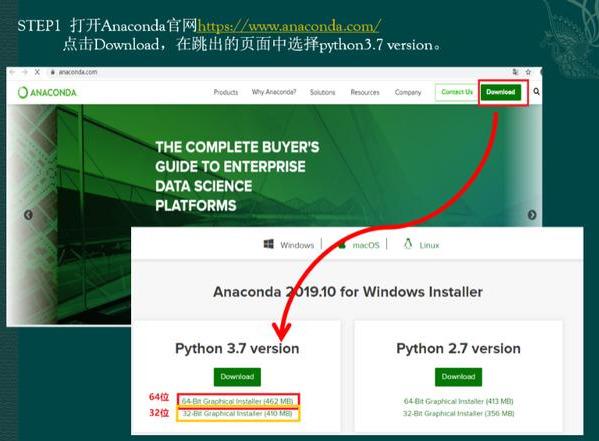Click the translate icon in address bar
This screenshot has width=599, height=441.
click(515, 72)
